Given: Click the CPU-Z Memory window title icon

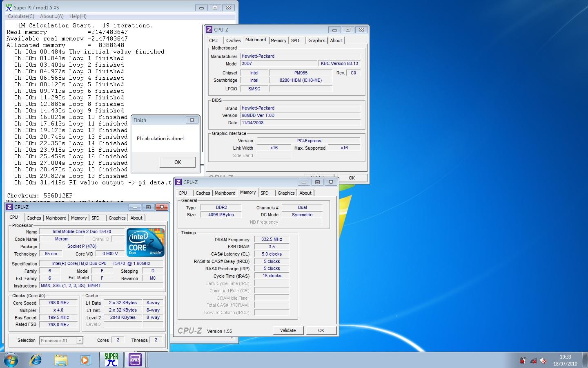Looking at the screenshot, I should (178, 182).
